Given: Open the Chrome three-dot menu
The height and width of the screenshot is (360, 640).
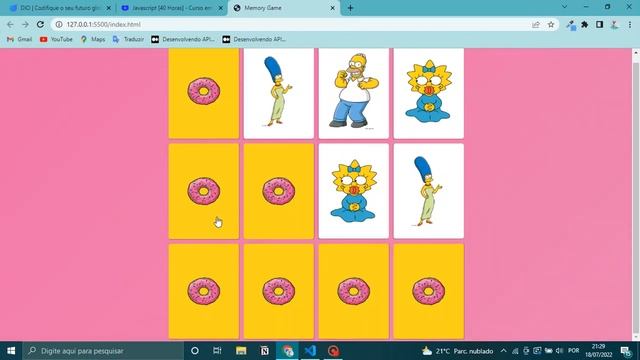Looking at the screenshot, I should point(630,24).
